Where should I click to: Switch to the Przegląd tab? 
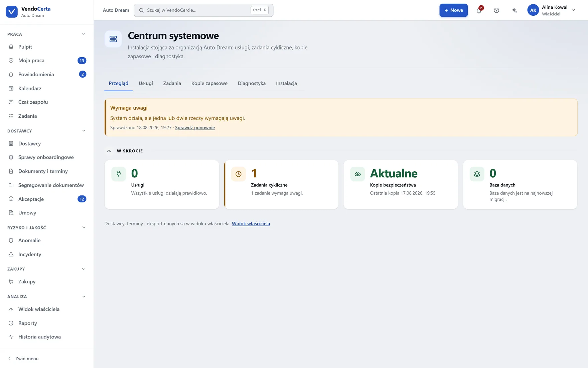tap(119, 83)
